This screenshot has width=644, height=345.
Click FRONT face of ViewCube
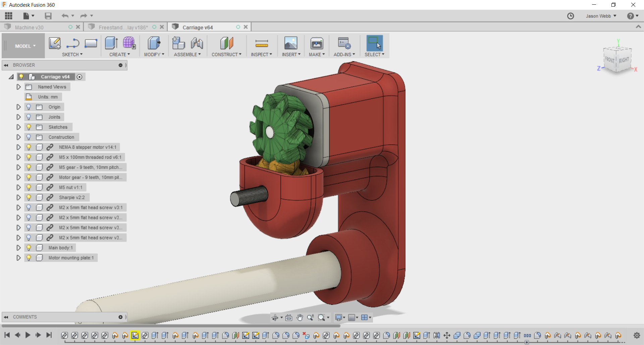[x=609, y=60]
